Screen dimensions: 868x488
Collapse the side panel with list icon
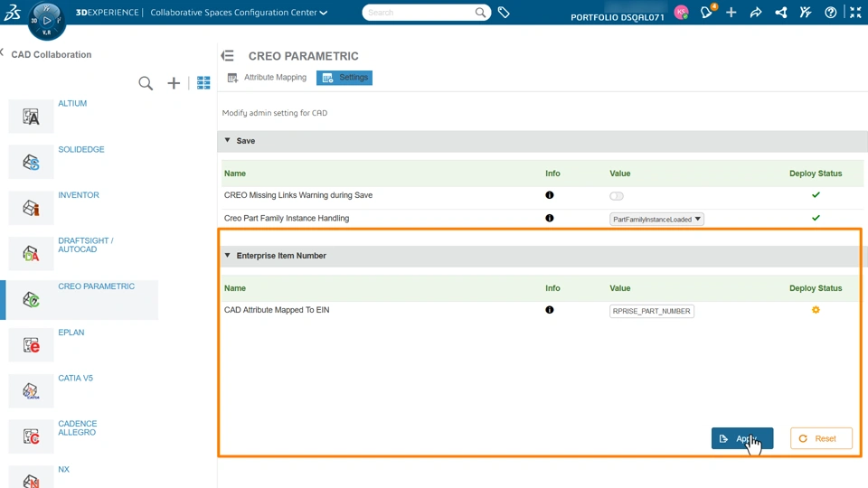pos(228,56)
